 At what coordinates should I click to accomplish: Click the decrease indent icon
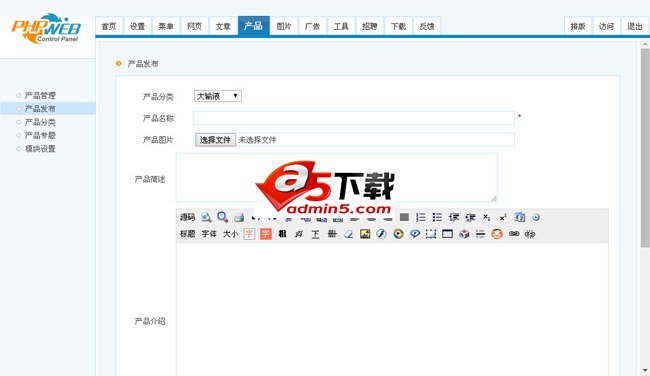[470, 217]
